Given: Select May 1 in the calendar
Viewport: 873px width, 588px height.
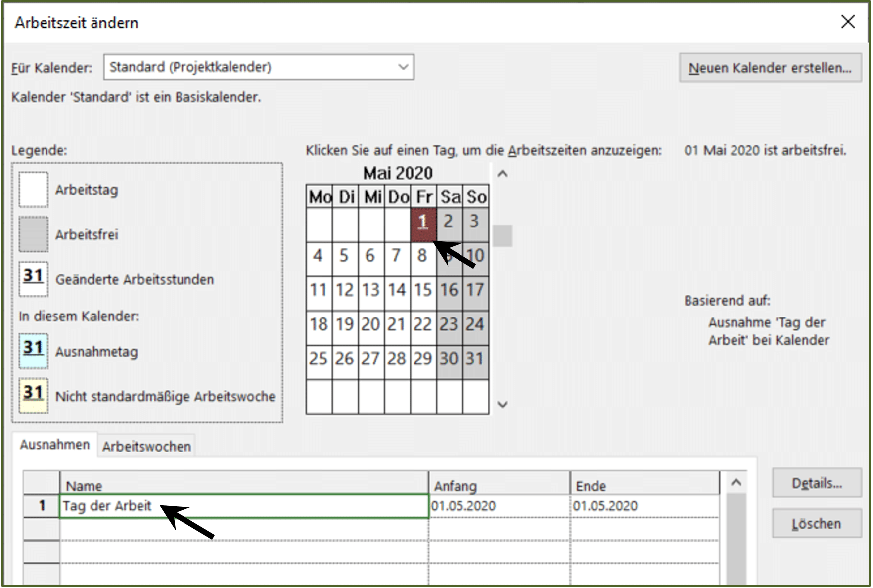Looking at the screenshot, I should pyautogui.click(x=423, y=225).
